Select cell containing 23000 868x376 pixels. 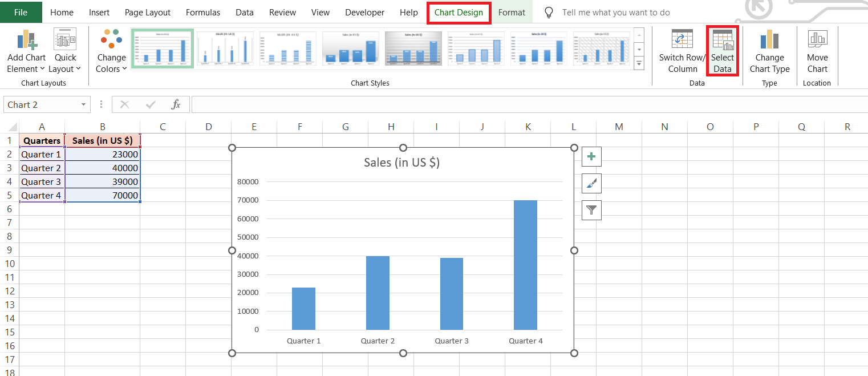pos(103,154)
